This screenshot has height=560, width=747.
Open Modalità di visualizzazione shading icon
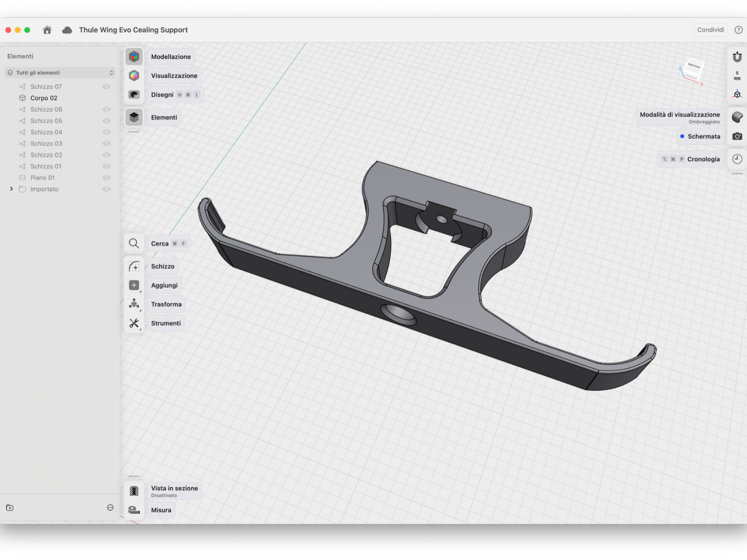pyautogui.click(x=737, y=117)
